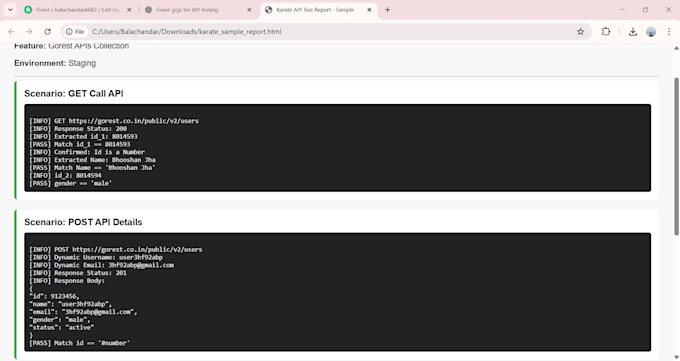Click the Confirmed: Id is a Number line
Viewport: 680px width, 361px height.
point(87,152)
